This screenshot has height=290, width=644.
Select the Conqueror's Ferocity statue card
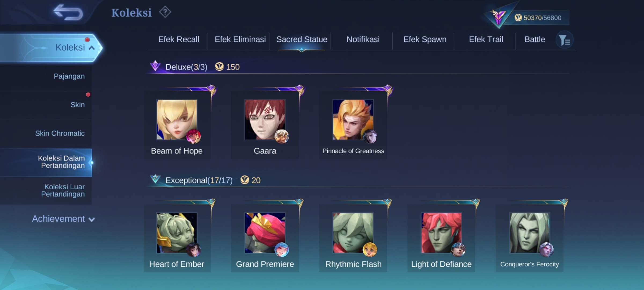[529, 238]
